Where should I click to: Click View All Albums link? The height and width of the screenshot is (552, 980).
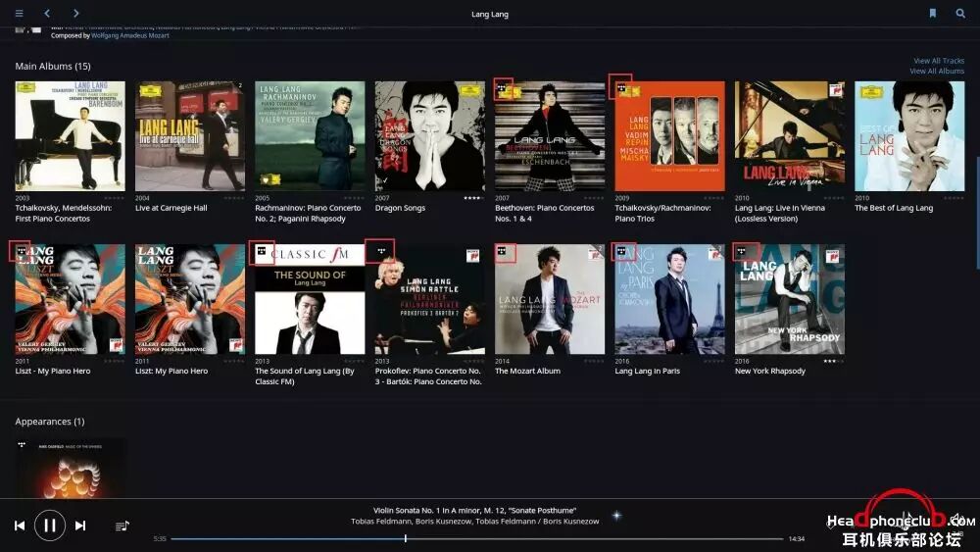[936, 71]
